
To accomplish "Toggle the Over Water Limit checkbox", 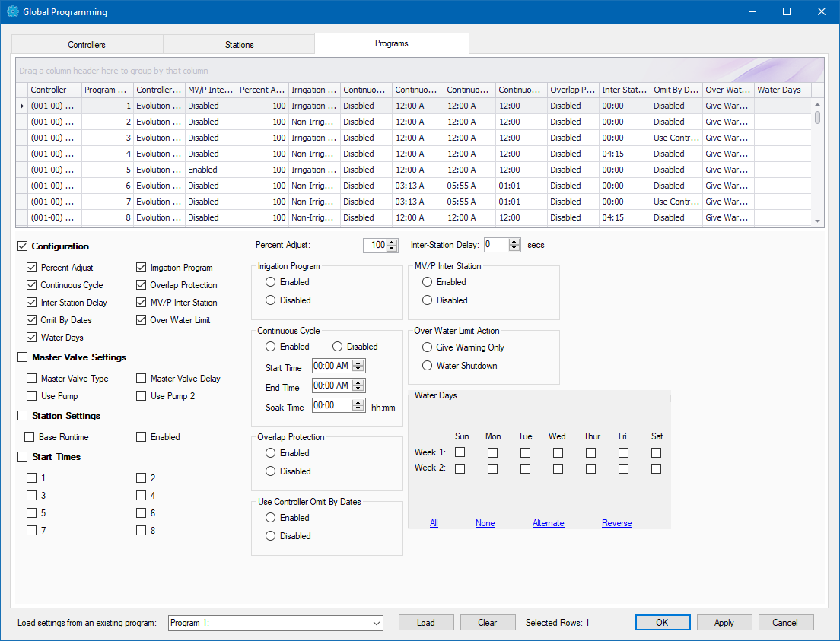I will 141,319.
